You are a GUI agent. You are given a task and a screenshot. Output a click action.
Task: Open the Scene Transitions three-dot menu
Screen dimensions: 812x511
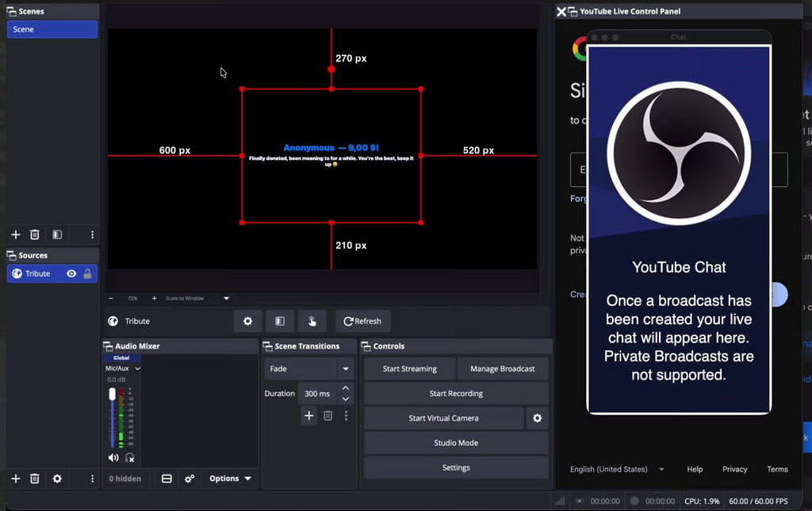click(346, 416)
